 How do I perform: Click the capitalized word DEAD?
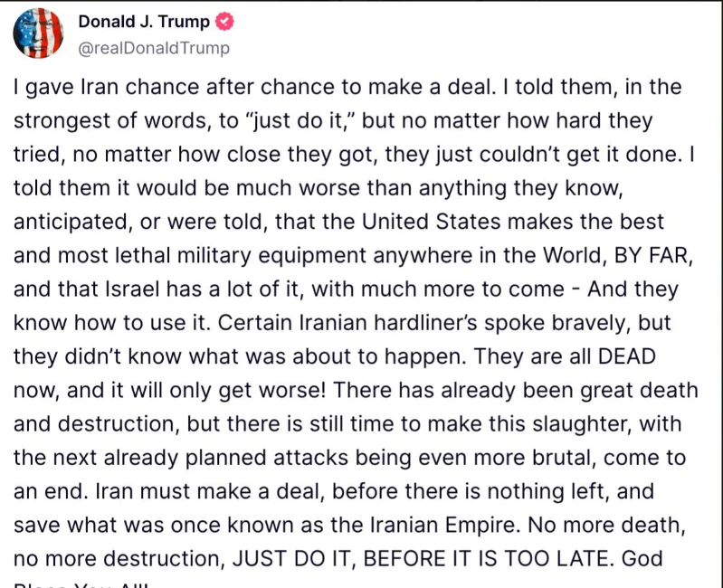626,356
